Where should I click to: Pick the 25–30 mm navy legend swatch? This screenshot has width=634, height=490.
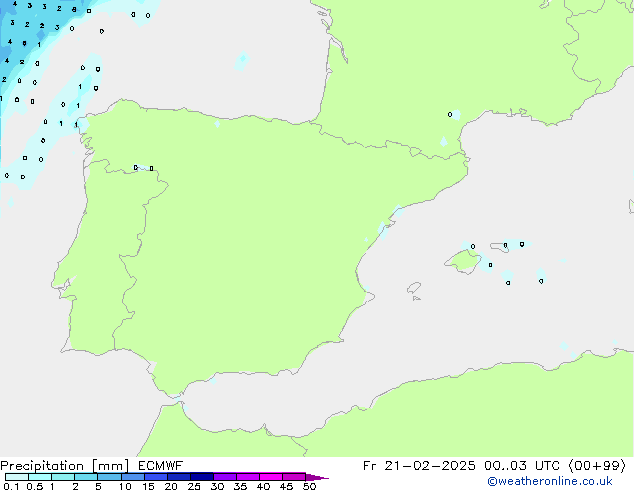201,477
